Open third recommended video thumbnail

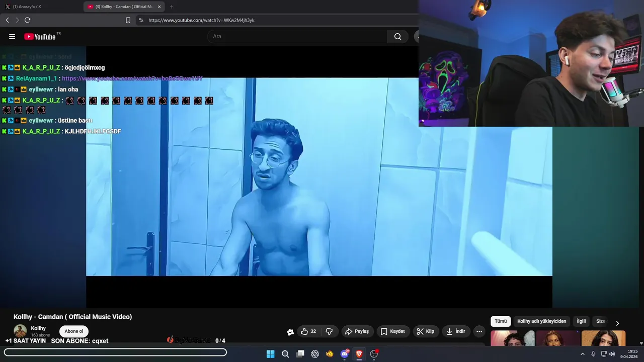(603, 338)
